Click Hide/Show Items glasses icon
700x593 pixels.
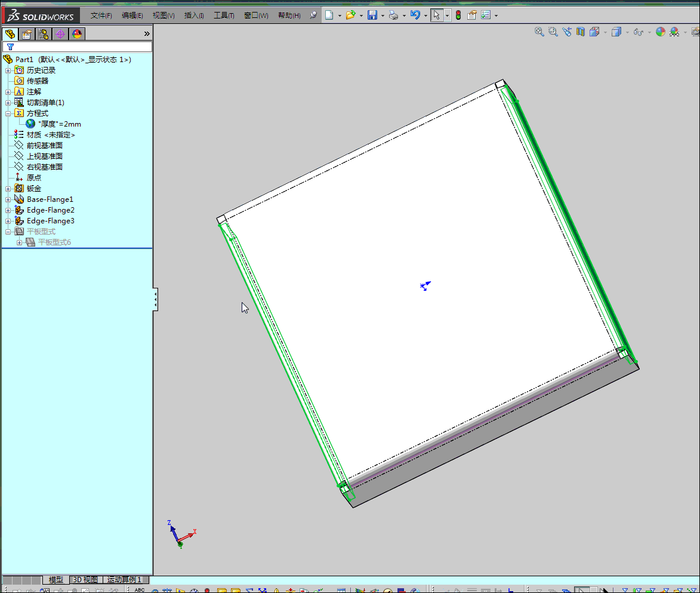coord(639,32)
